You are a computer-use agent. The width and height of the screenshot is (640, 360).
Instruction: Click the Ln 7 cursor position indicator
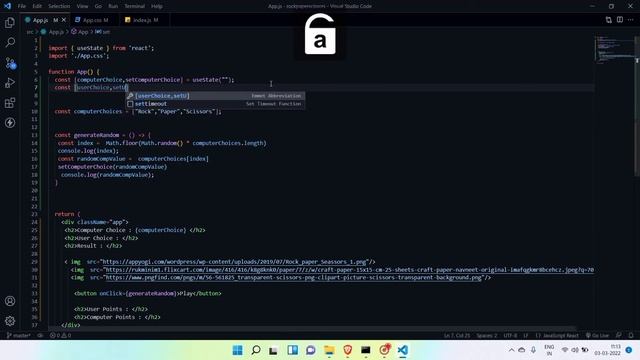point(457,336)
